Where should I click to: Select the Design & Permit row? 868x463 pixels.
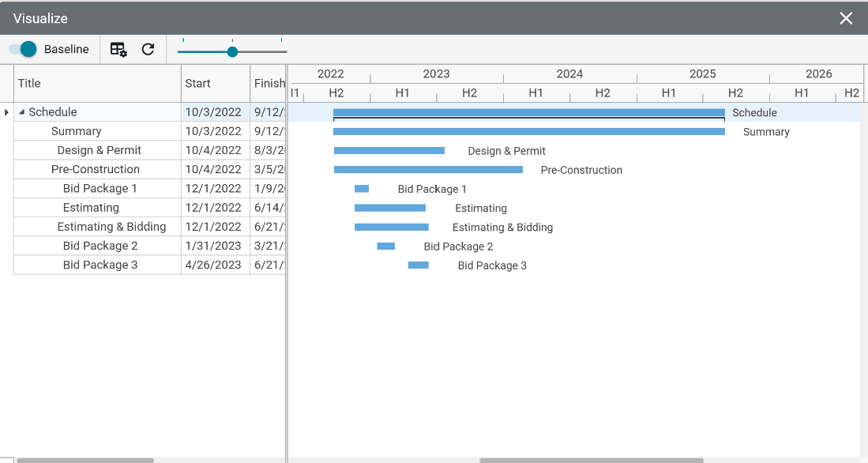point(99,150)
